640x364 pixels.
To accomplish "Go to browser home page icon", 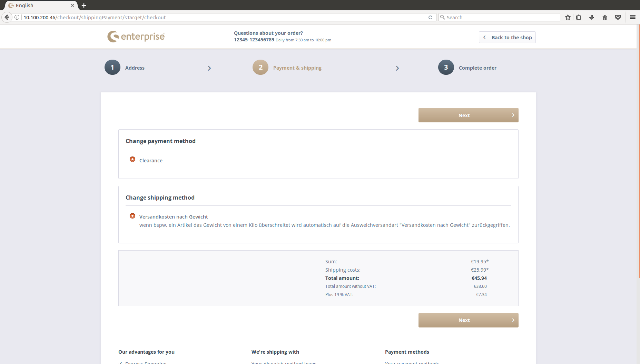I will [605, 17].
